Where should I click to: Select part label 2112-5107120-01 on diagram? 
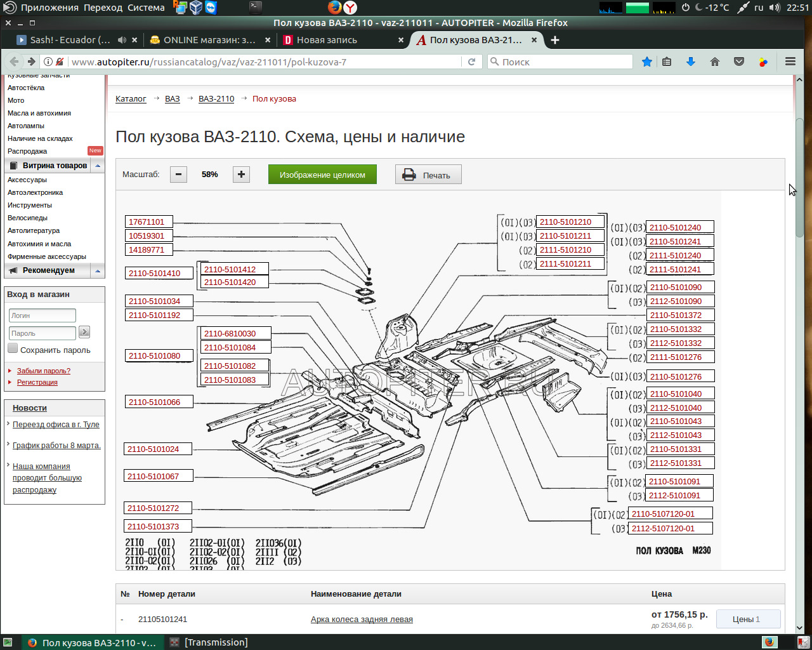pos(669,528)
